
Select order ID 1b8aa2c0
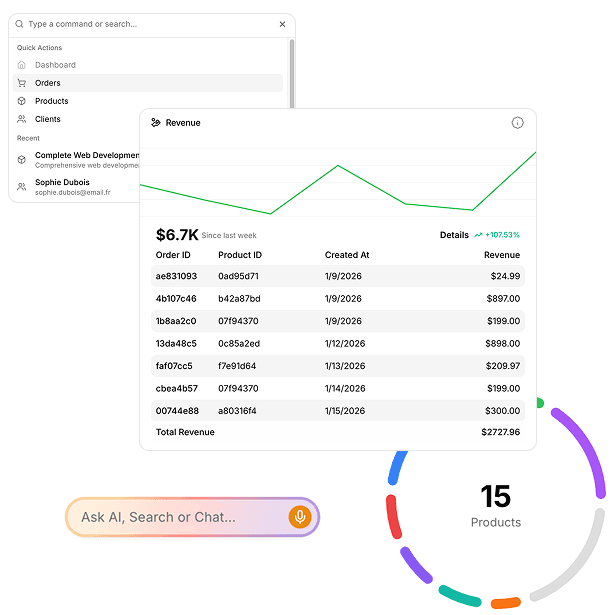coord(176,321)
